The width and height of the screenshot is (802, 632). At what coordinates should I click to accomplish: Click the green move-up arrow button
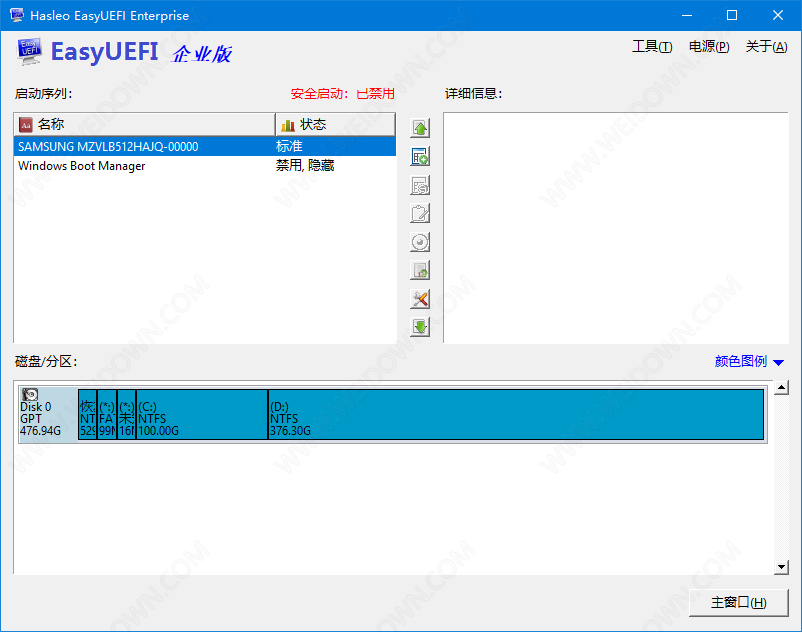(x=420, y=128)
